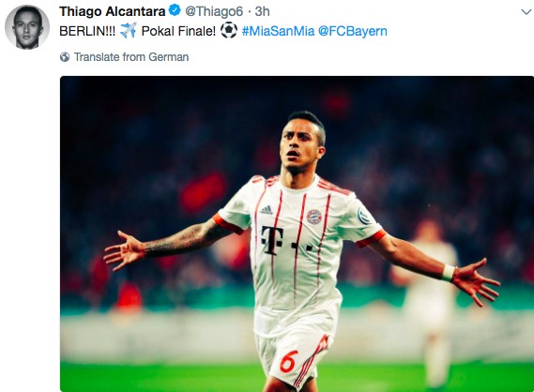Open the tweet's attached photo
Viewport: 534px width, 392px height.
[297, 234]
